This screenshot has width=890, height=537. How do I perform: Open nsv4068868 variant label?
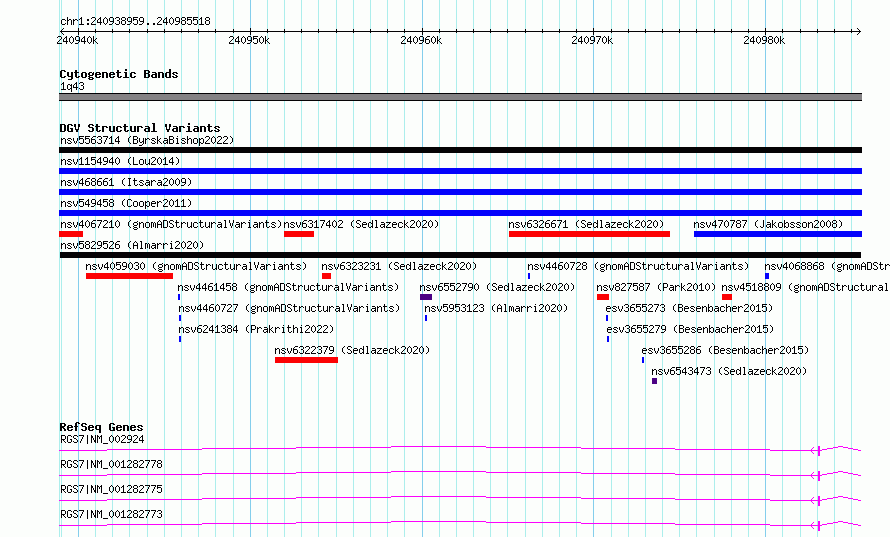pyautogui.click(x=826, y=266)
